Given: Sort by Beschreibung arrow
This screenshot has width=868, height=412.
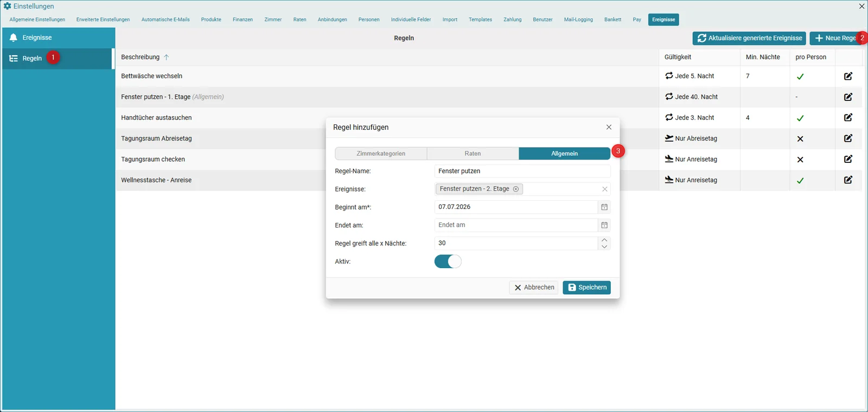Looking at the screenshot, I should pyautogui.click(x=166, y=57).
